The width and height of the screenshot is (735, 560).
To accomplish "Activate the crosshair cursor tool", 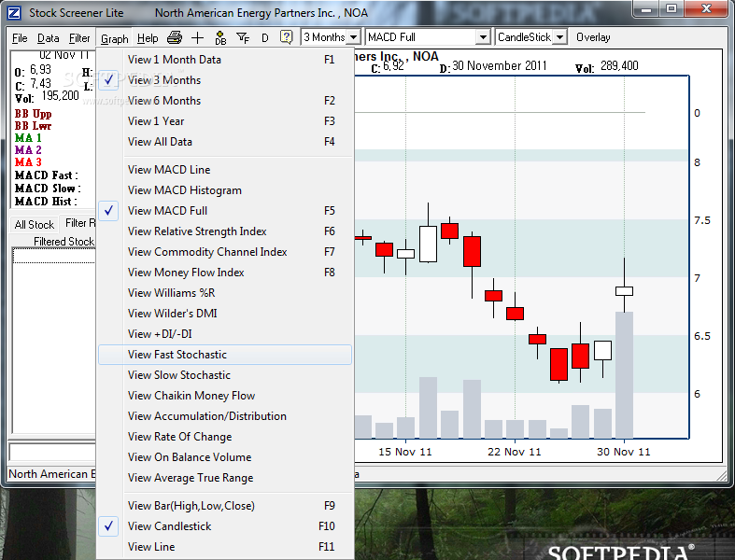I will 197,38.
